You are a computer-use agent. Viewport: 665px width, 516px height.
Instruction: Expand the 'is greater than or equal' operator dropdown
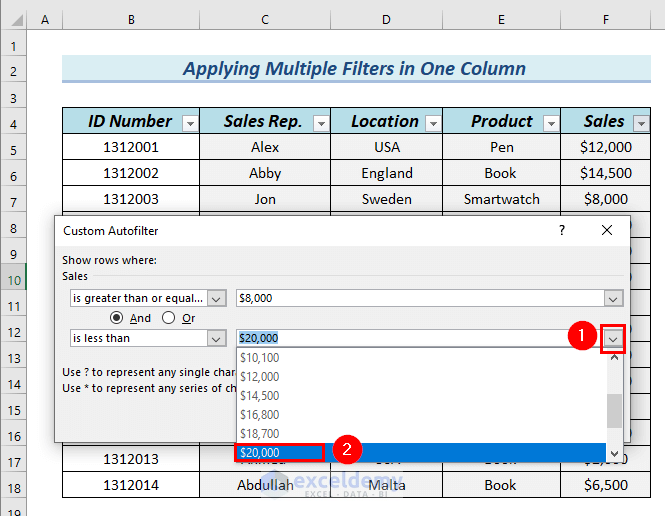[216, 298]
